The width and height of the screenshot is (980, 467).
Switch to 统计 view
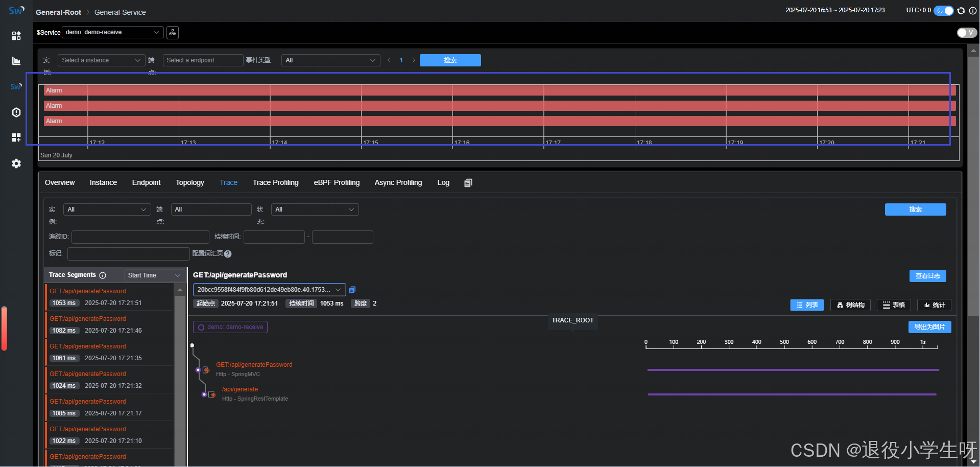point(934,305)
